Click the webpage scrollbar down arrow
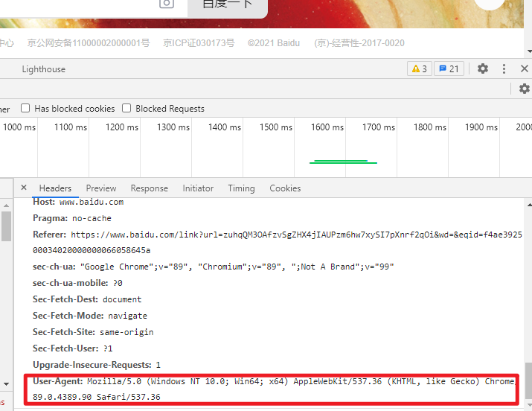 529,51
